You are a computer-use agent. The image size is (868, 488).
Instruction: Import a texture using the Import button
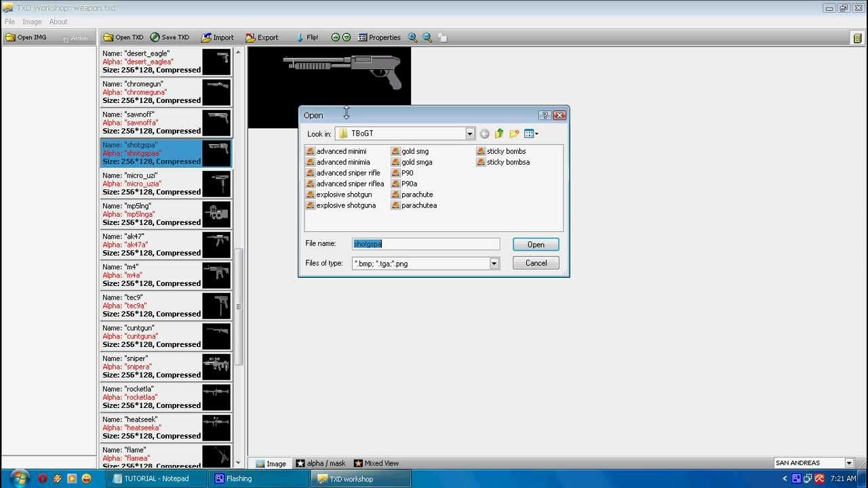click(x=218, y=37)
